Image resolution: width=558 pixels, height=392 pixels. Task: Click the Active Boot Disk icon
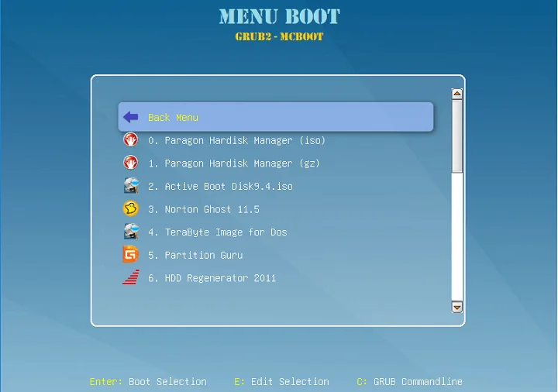coord(130,186)
